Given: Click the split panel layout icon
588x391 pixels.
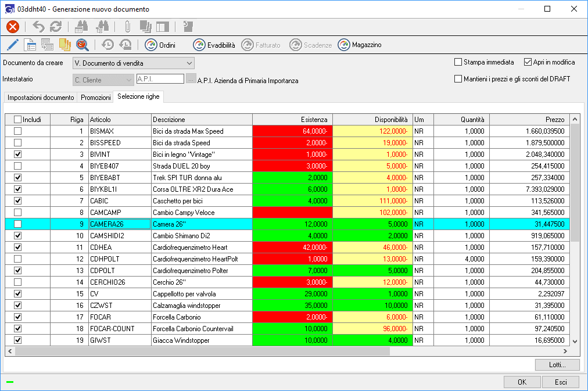Looking at the screenshot, I should 163,27.
